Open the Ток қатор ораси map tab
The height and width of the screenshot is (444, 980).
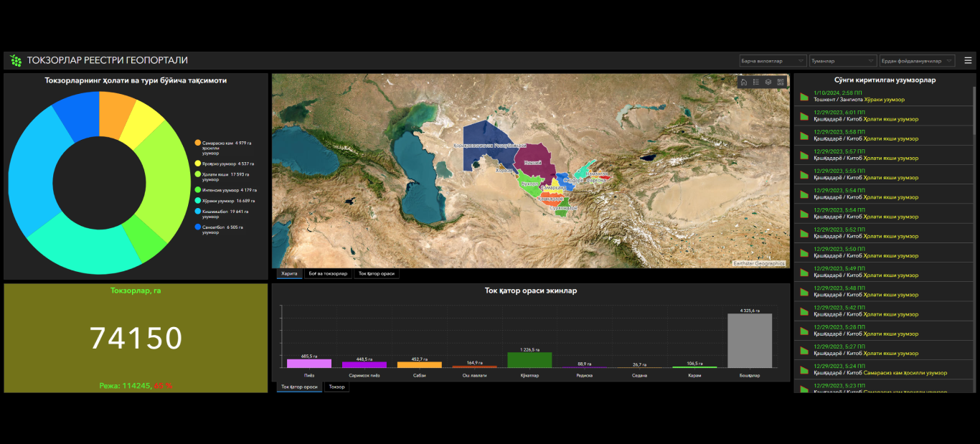coord(377,273)
